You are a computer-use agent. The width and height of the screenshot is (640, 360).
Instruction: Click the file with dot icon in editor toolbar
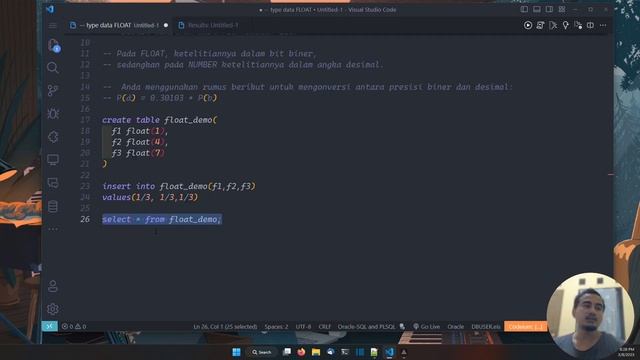[x=578, y=25]
